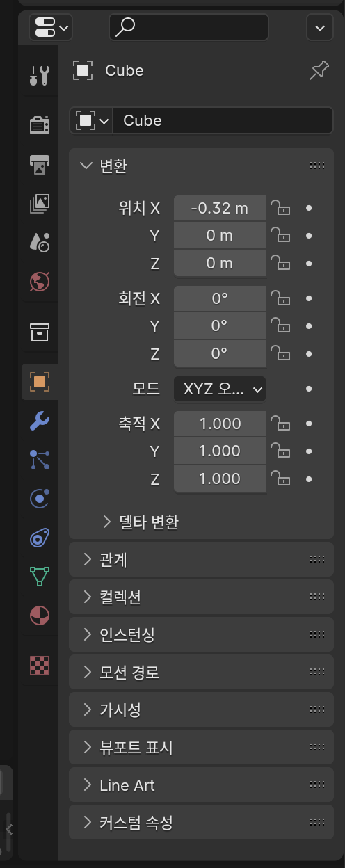Click the 축적 Z value field

click(220, 479)
